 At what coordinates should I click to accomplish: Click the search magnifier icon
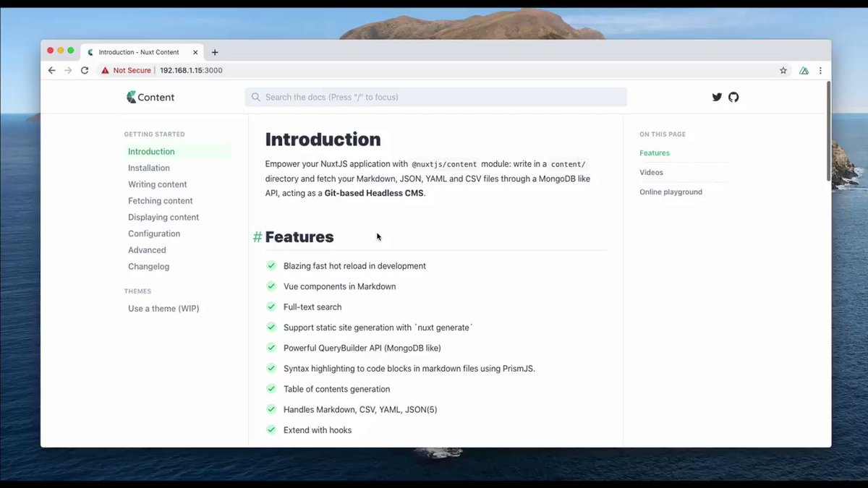click(256, 97)
